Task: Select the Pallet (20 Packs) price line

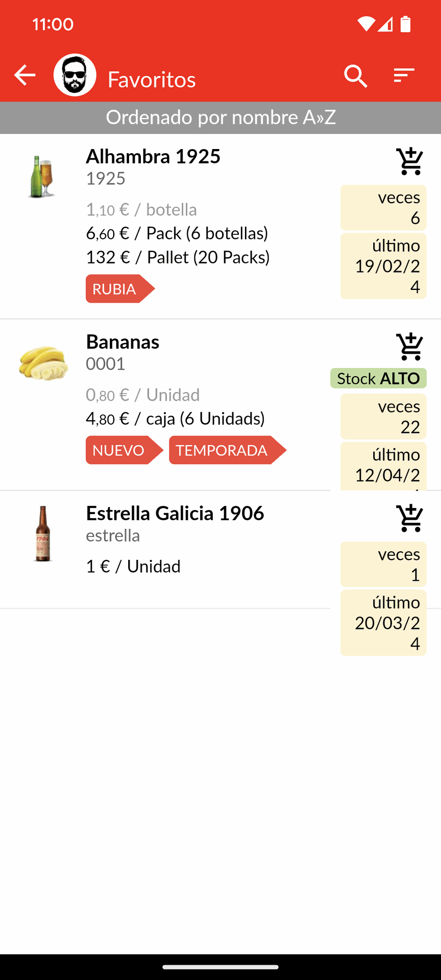Action: [178, 257]
